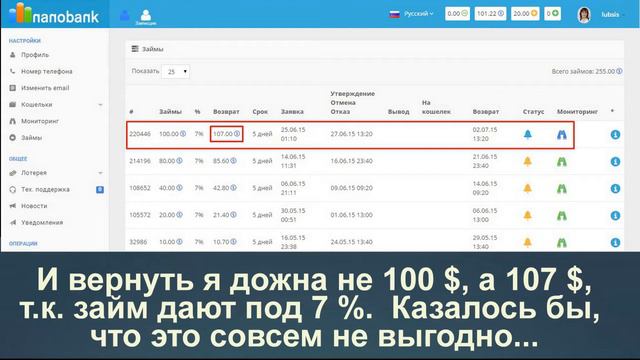Viewport: 640px width, 360px height.
Task: Click the 27.06.15 13:20 approval date
Action: [351, 134]
